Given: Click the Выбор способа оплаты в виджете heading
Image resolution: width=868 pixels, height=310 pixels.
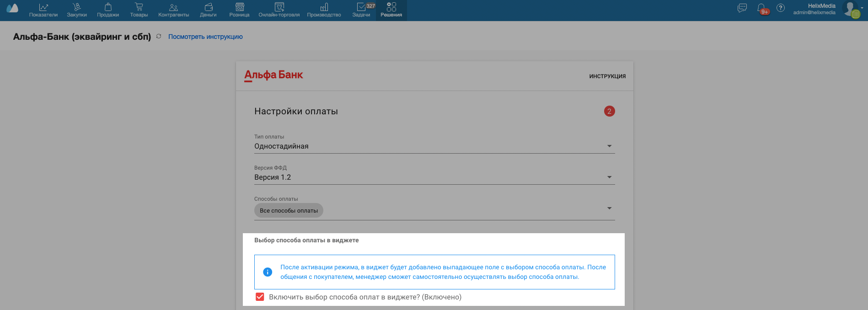Looking at the screenshot, I should click(306, 240).
